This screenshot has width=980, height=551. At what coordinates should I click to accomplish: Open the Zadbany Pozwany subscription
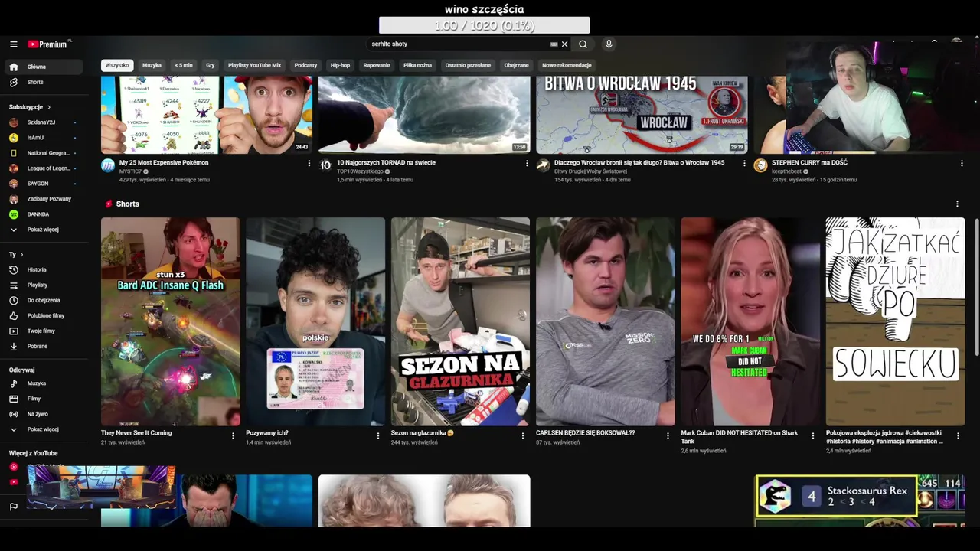tap(44, 199)
